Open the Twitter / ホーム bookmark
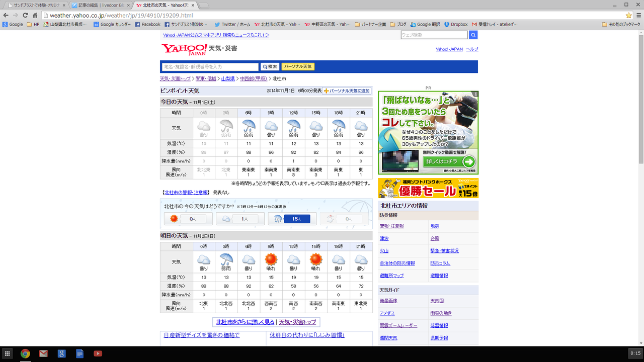This screenshot has height=362, width=644. pos(232,24)
